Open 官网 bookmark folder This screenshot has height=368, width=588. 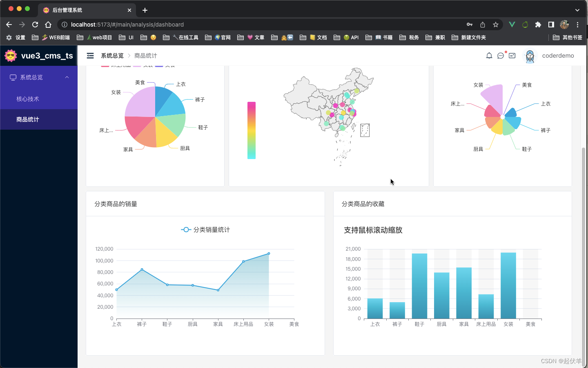[218, 37]
